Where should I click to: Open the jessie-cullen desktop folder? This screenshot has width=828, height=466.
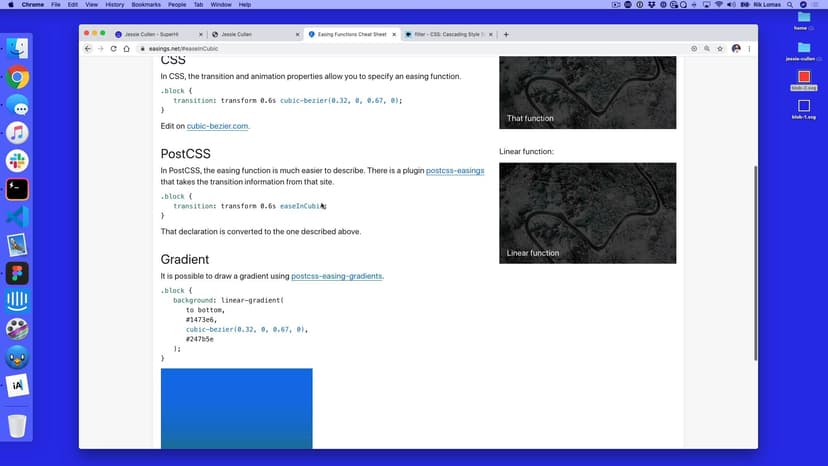click(x=804, y=51)
